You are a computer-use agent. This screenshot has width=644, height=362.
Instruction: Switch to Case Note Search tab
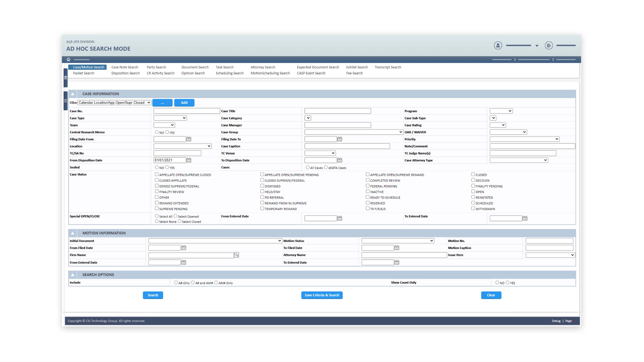(125, 67)
